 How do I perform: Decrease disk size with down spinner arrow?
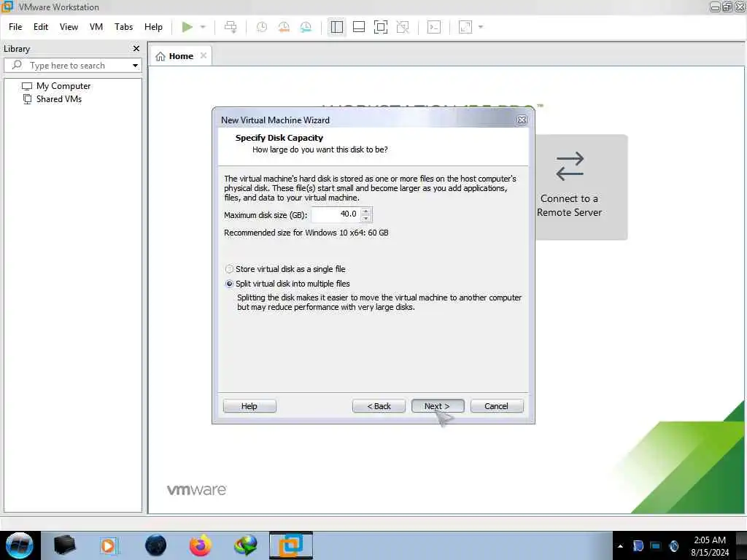tap(366, 218)
